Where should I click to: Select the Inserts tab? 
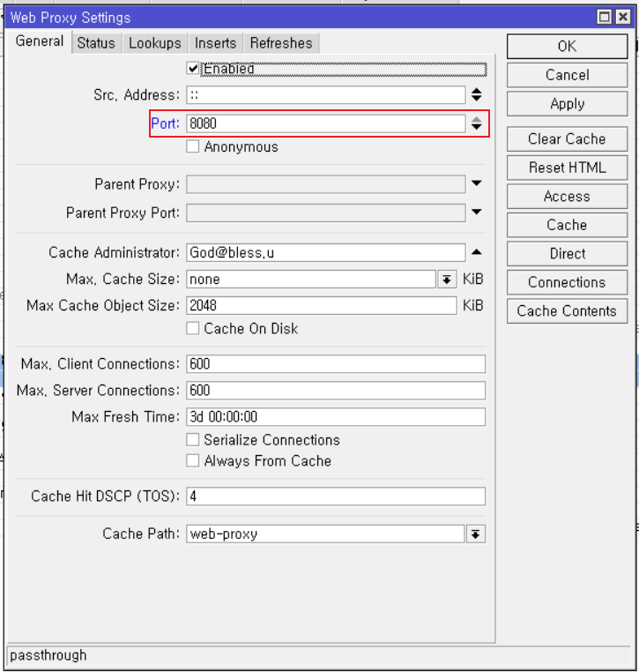tap(215, 43)
